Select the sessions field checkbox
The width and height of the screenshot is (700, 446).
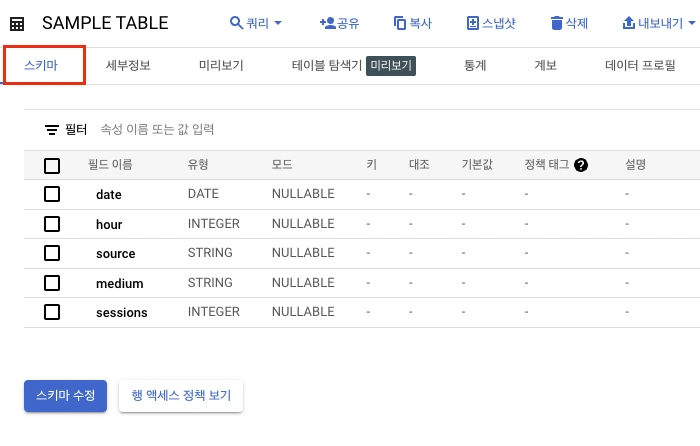[x=52, y=312]
